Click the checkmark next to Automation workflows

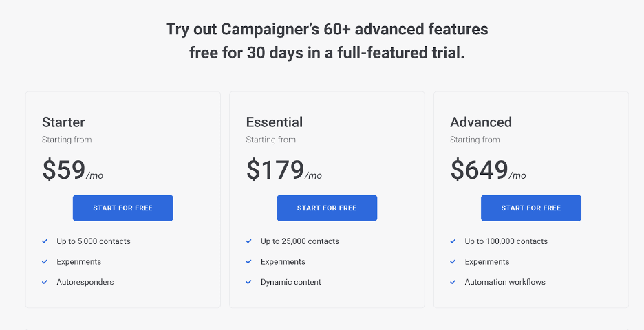pos(453,282)
